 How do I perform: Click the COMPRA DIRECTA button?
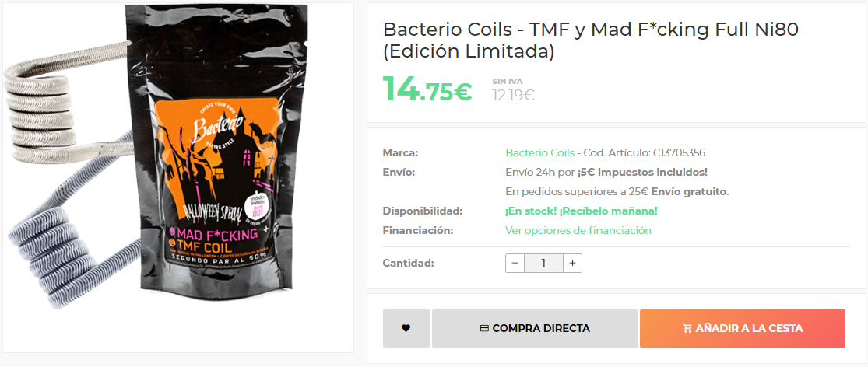535,328
